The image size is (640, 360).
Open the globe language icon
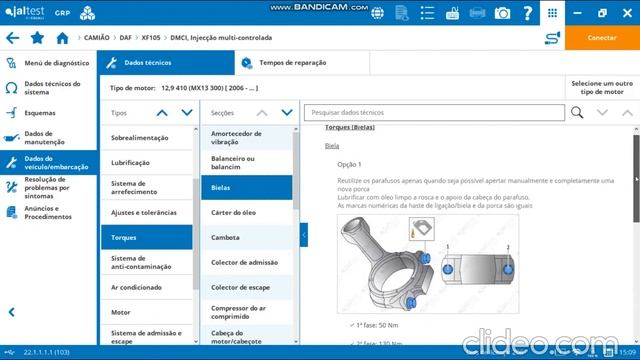[x=378, y=13]
